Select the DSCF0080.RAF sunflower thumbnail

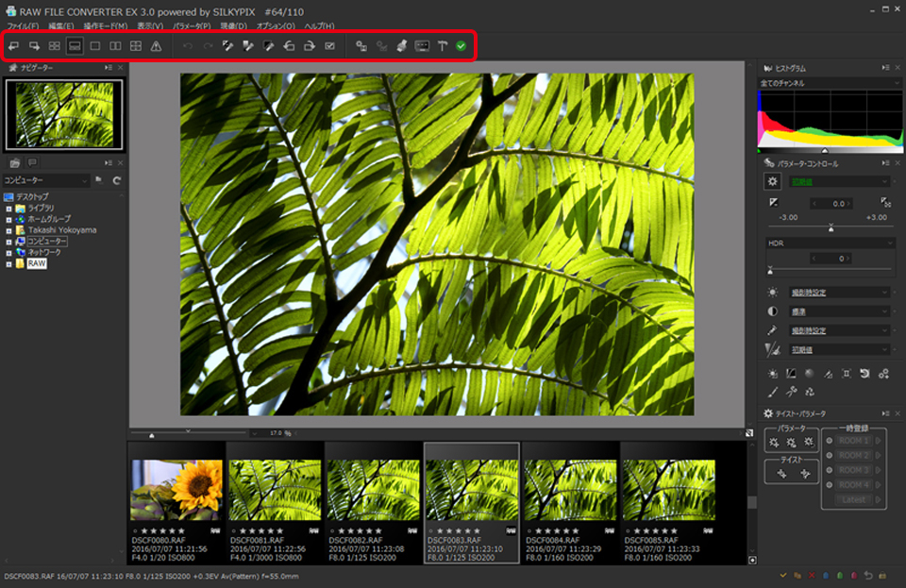tap(176, 490)
